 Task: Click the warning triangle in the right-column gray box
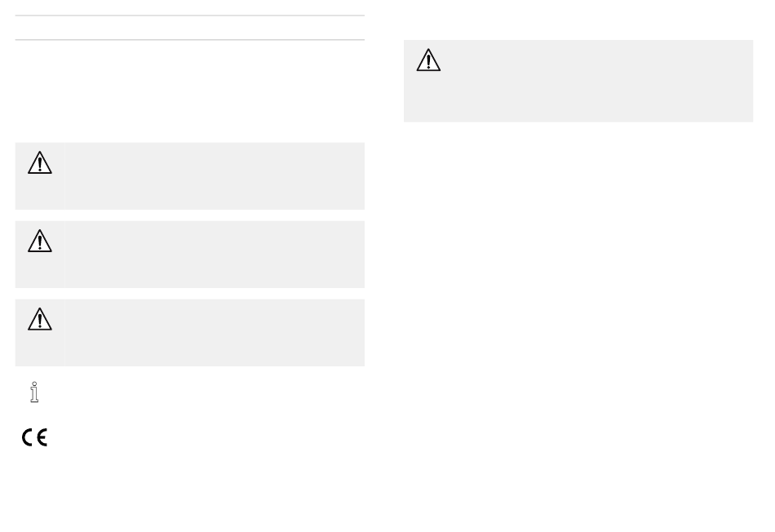pyautogui.click(x=428, y=60)
